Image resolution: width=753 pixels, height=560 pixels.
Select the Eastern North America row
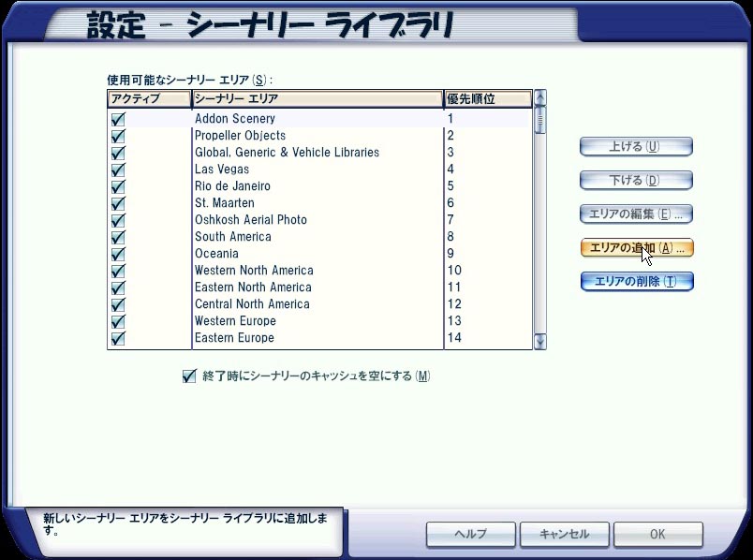point(319,287)
